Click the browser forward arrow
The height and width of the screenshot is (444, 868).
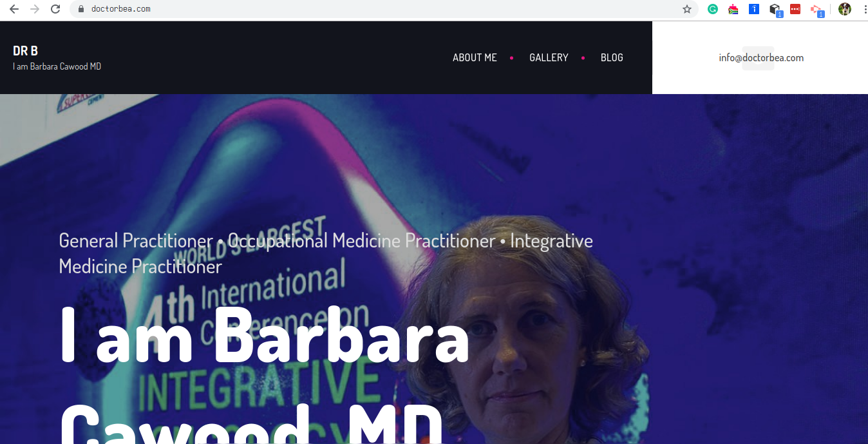click(35, 9)
